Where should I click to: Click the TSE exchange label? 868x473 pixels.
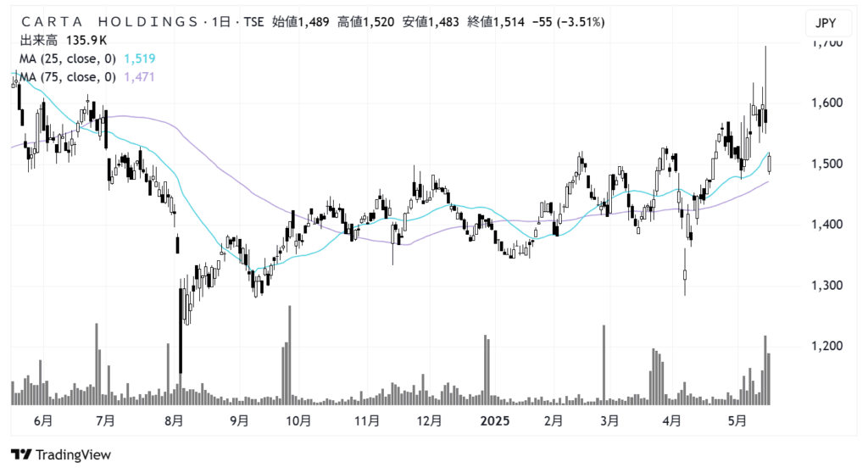[x=254, y=22]
